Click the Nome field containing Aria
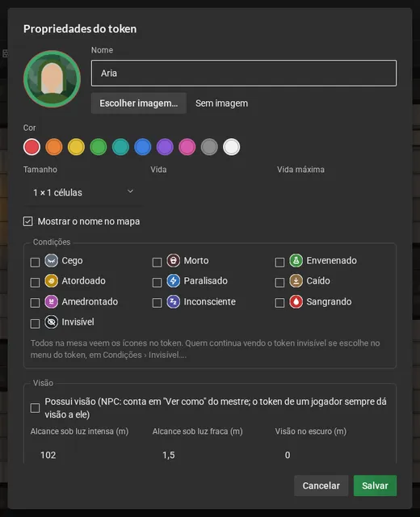Screen dimensions: 420x517 coord(244,74)
